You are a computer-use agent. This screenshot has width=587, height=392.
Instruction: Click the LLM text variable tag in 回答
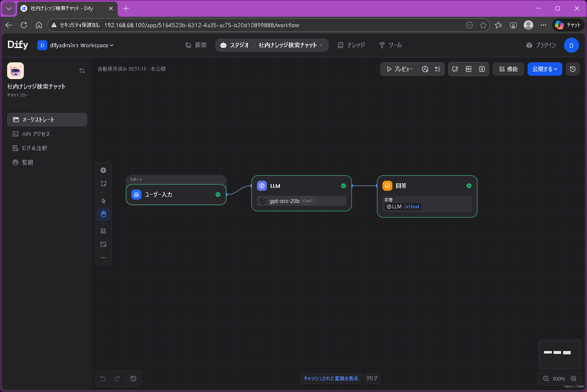pos(403,207)
